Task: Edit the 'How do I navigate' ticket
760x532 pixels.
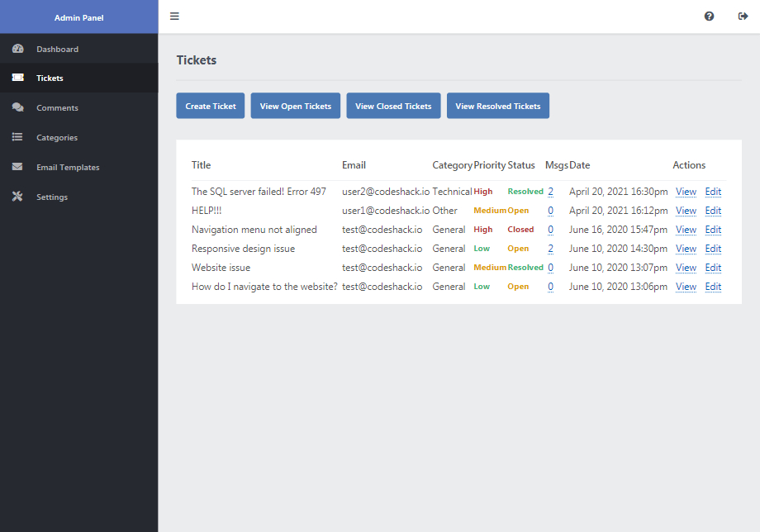Action: [x=713, y=287]
